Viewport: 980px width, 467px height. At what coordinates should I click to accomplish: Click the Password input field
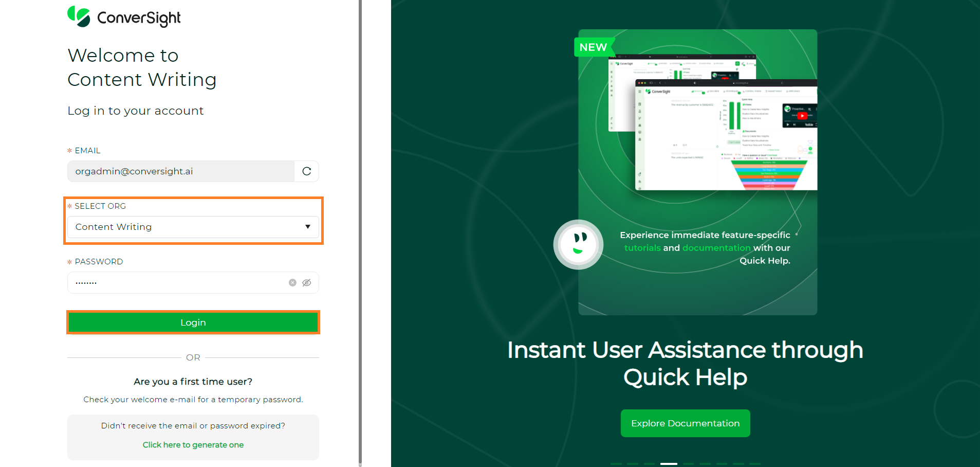193,282
